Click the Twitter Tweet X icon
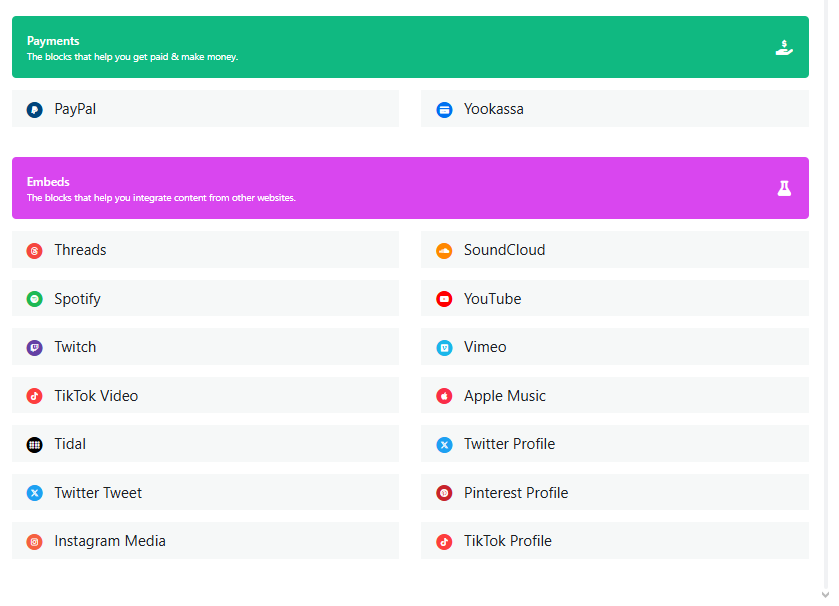Viewport: 839px width, 606px height. [x=35, y=493]
